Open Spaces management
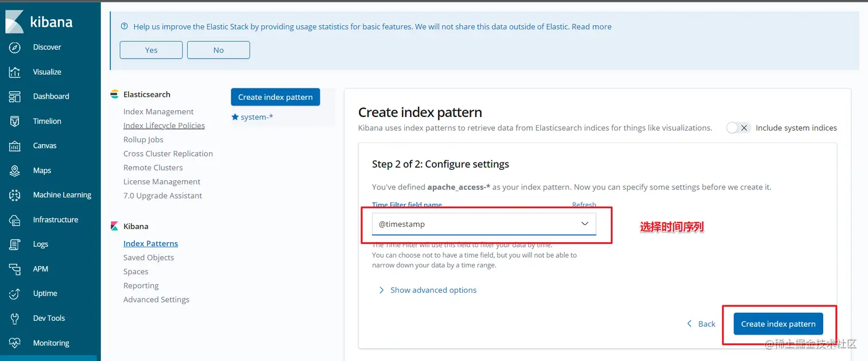 136,271
